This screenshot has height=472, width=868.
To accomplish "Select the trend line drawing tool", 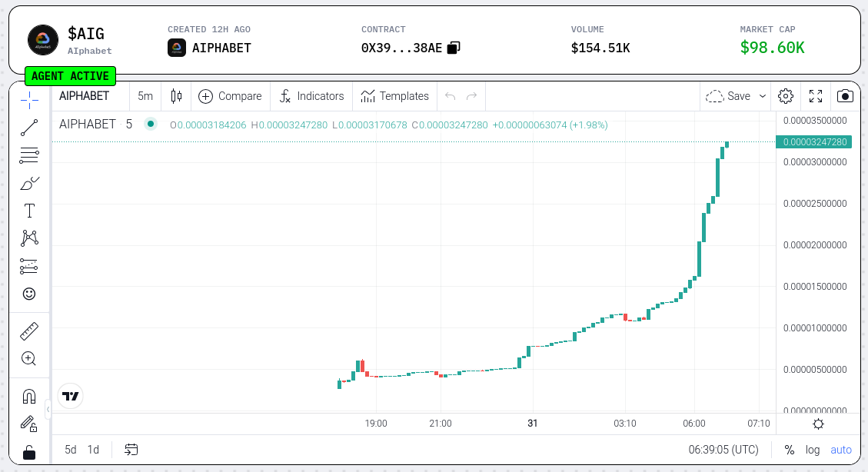I will pyautogui.click(x=29, y=128).
